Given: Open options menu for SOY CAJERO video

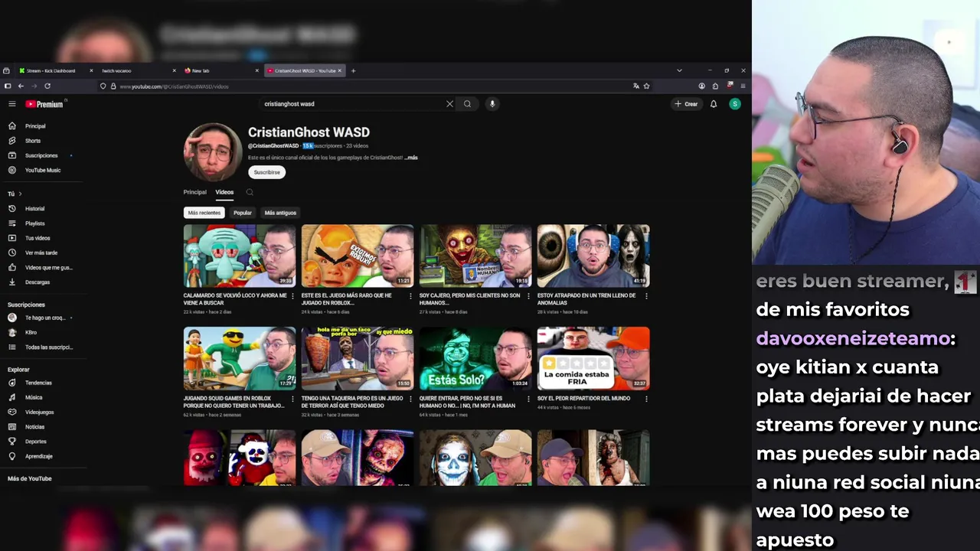Looking at the screenshot, I should coord(528,295).
